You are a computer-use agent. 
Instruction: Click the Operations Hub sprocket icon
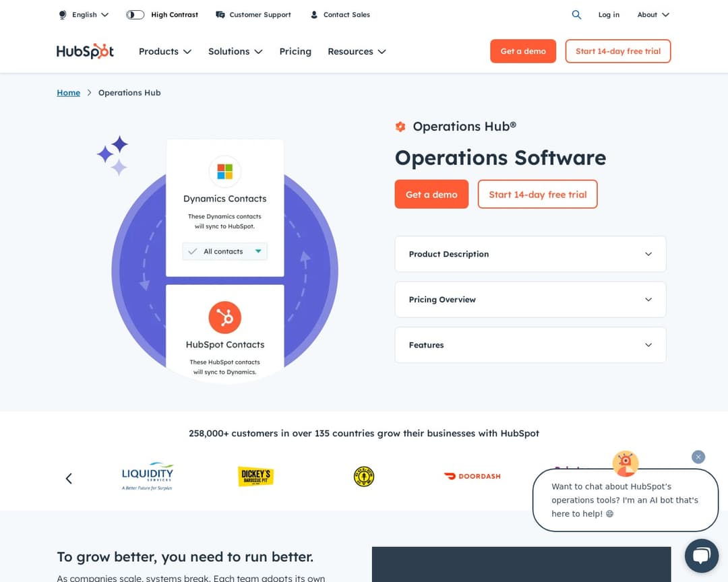[400, 126]
